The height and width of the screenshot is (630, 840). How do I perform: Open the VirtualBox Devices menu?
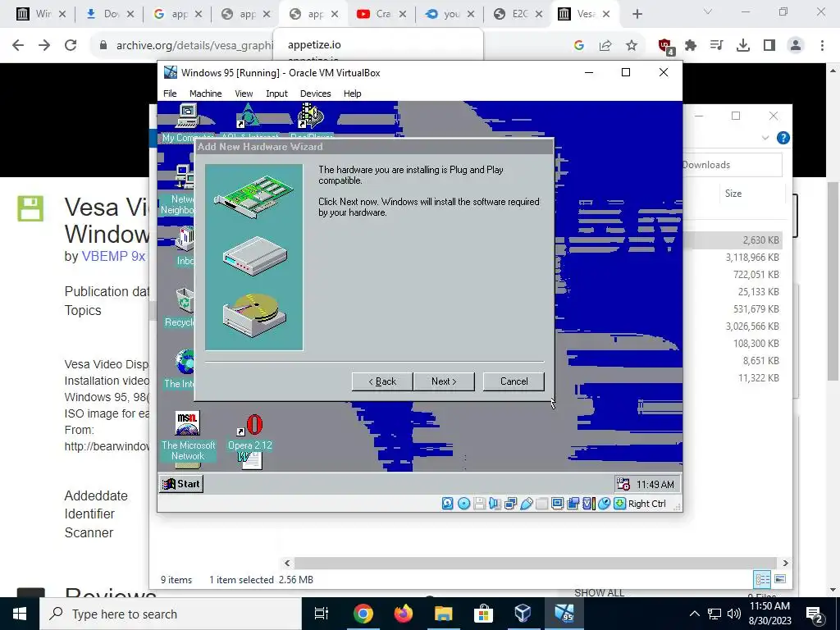tap(316, 94)
